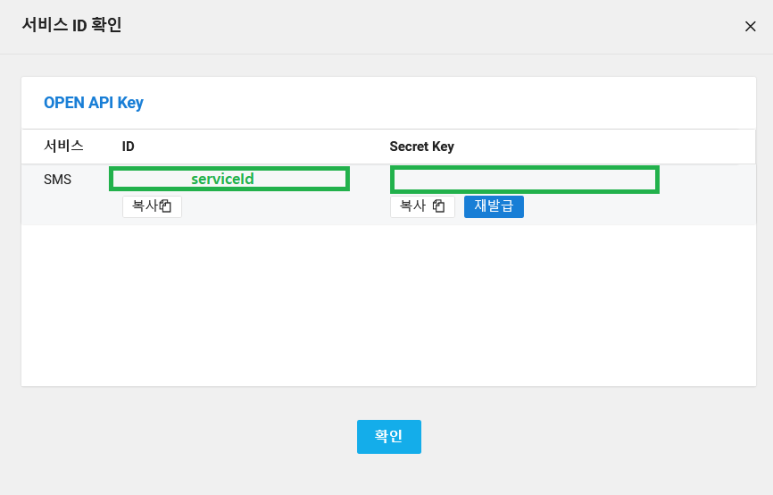Click the blank white area below the SMS row
The height and width of the screenshot is (495, 773).
388,305
